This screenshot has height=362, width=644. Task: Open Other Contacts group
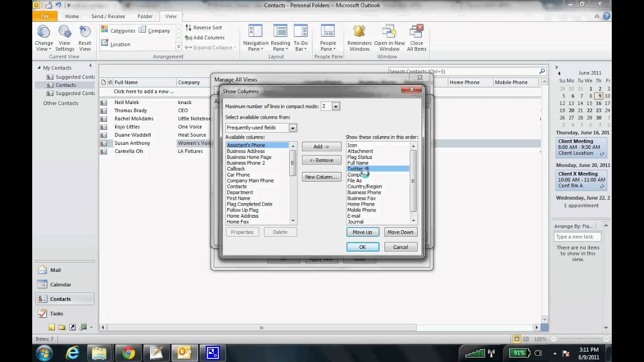[x=60, y=103]
